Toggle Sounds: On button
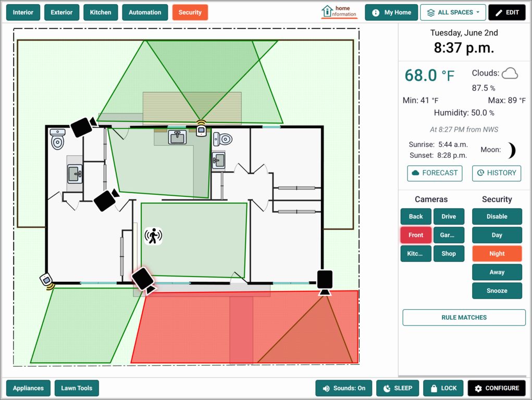532x400 pixels. (x=344, y=388)
